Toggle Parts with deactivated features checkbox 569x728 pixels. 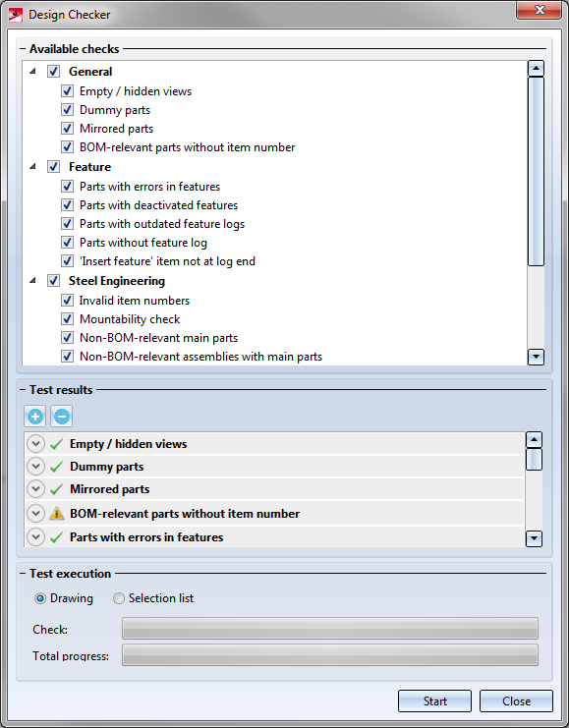click(x=68, y=204)
